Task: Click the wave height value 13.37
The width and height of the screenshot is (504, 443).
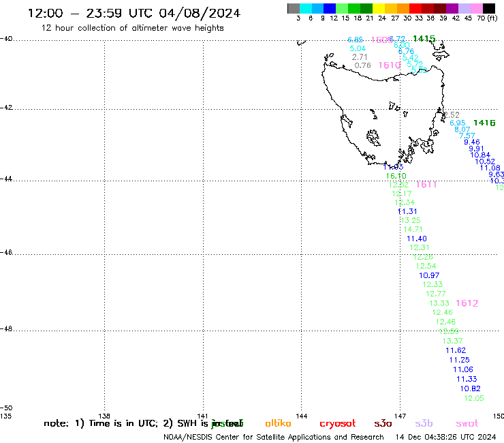Action: point(452,341)
